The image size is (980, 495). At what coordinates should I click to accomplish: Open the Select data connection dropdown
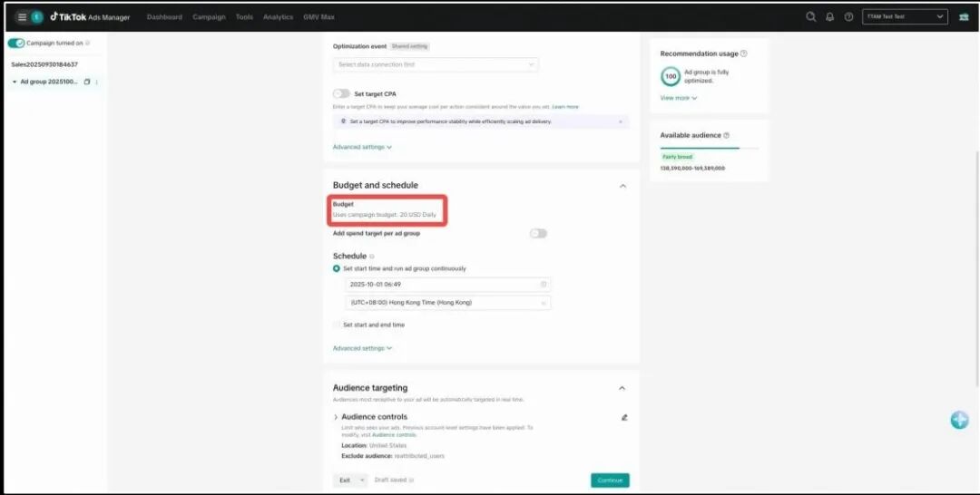click(x=436, y=64)
